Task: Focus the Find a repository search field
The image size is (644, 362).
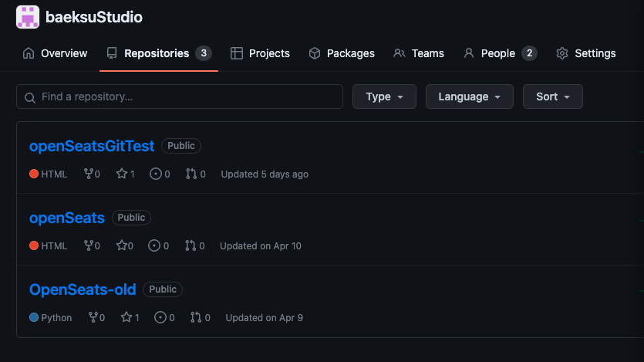Action: point(180,96)
